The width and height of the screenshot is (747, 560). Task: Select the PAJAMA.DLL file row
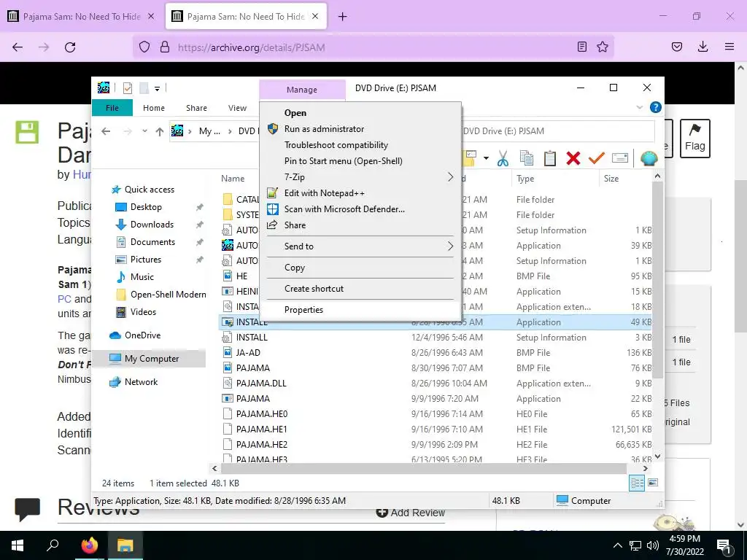(x=436, y=384)
